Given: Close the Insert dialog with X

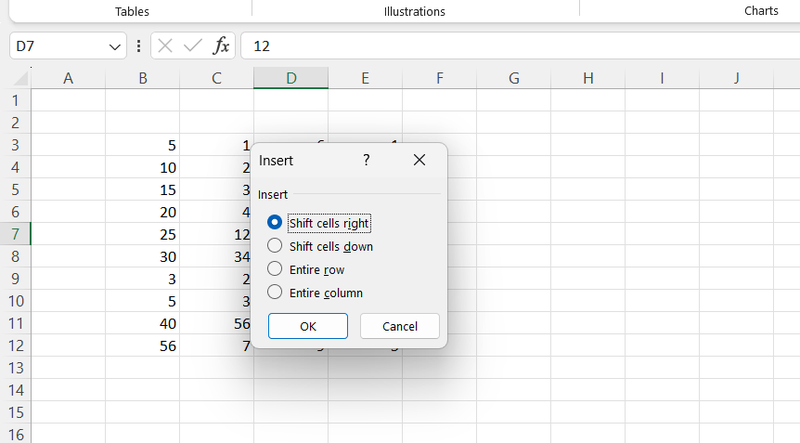Looking at the screenshot, I should point(419,160).
